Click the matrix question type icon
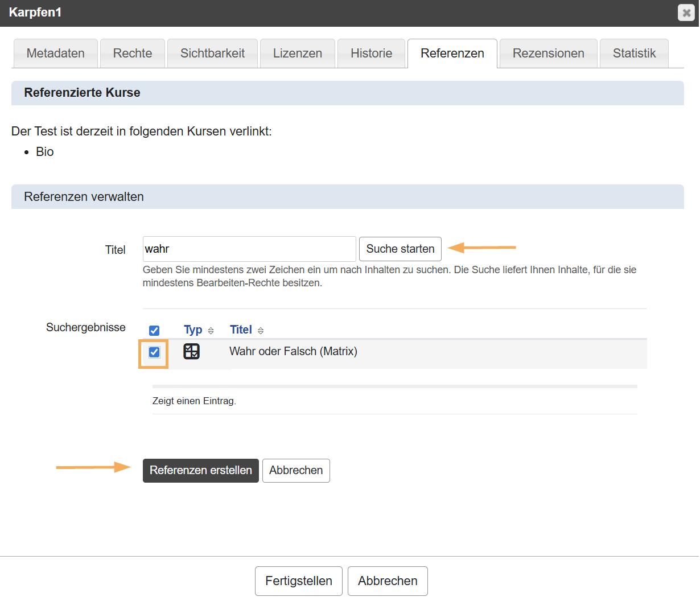 [x=191, y=352]
